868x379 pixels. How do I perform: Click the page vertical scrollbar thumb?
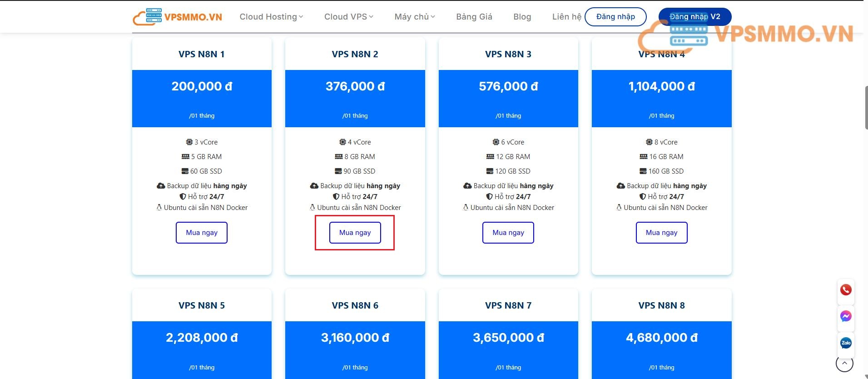click(x=866, y=108)
